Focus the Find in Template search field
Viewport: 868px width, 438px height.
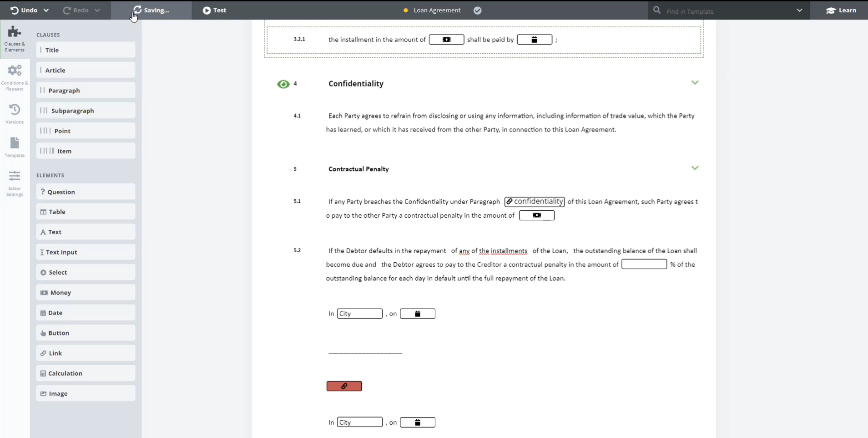pyautogui.click(x=728, y=11)
